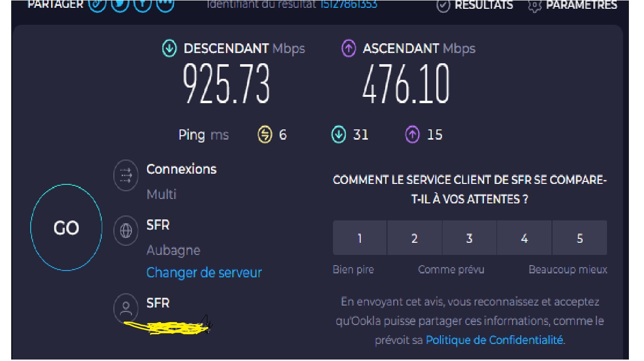Click the Bien pire rating label

353,270
